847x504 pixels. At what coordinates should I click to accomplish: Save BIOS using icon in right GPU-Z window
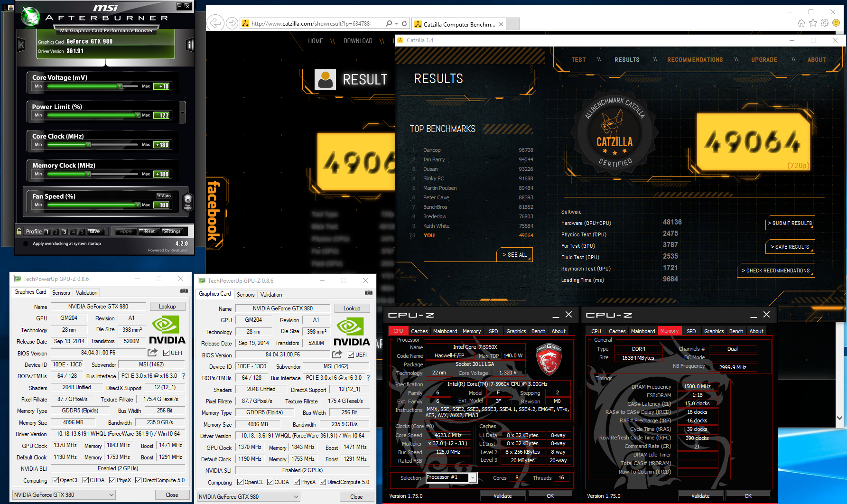pos(337,355)
